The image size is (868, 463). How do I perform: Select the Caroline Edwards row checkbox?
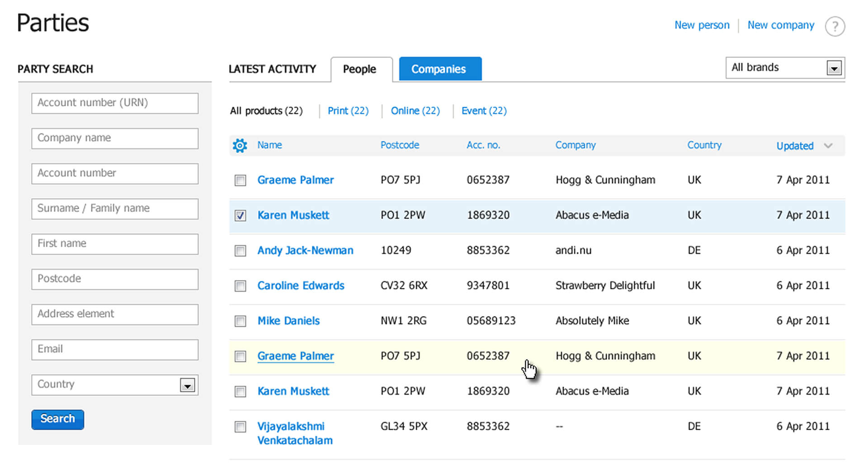pyautogui.click(x=241, y=286)
